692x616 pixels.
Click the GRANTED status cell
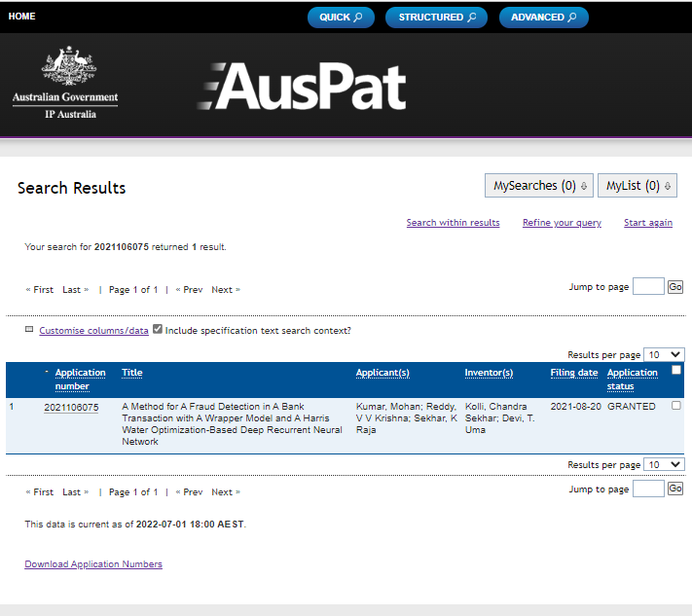(631, 407)
